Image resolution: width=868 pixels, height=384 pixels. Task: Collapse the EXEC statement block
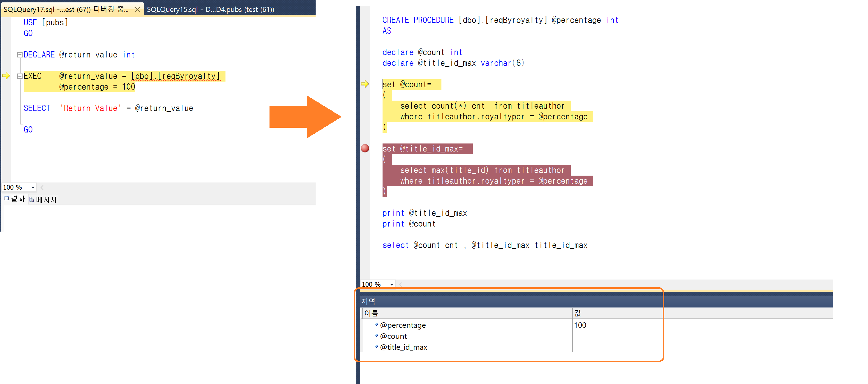tap(20, 76)
